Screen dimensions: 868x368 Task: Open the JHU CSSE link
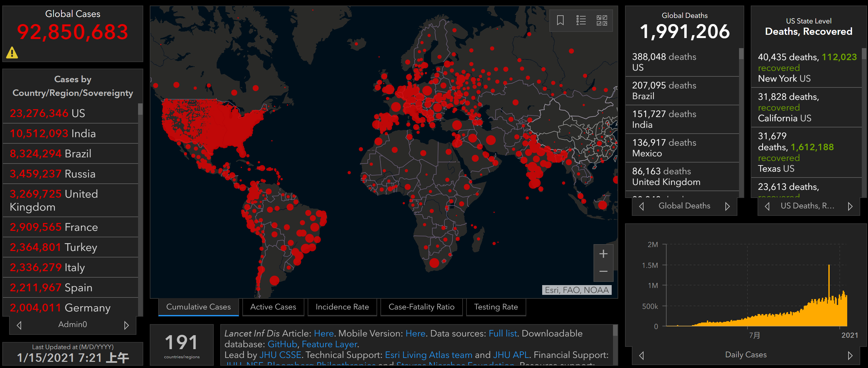280,355
